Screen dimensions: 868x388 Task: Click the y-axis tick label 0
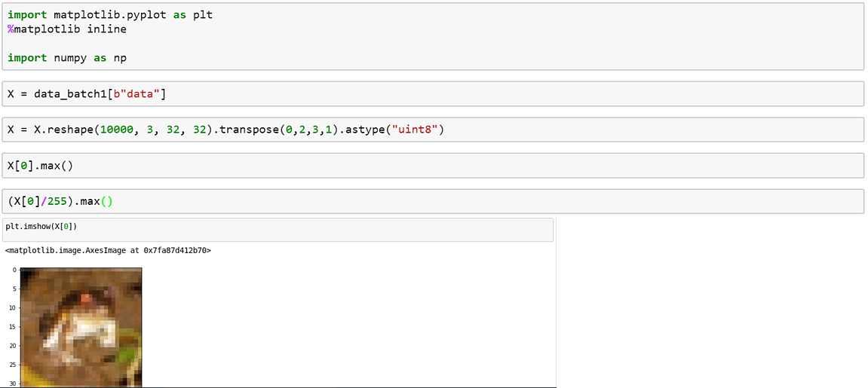pyautogui.click(x=15, y=270)
